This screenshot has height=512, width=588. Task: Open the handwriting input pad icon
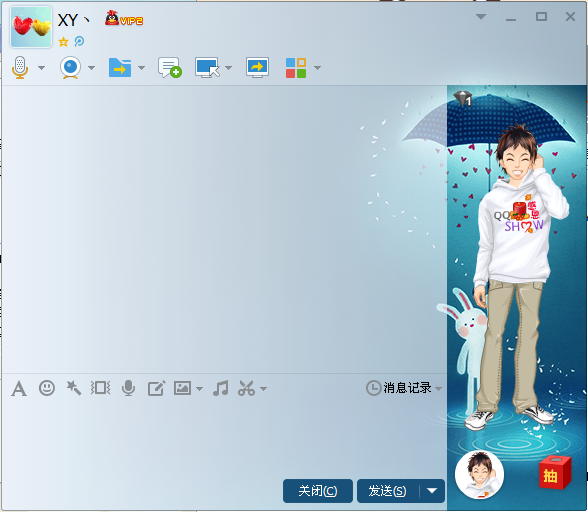[x=156, y=388]
